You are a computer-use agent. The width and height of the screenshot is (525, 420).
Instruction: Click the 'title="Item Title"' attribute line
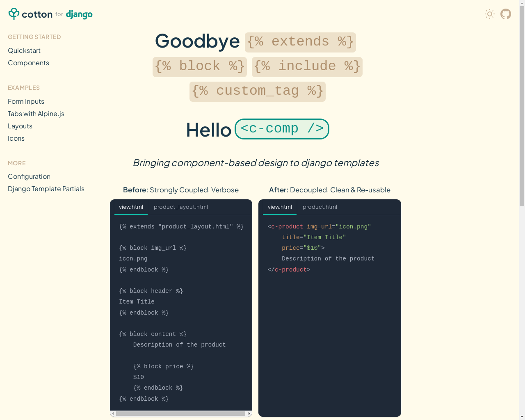pos(314,237)
